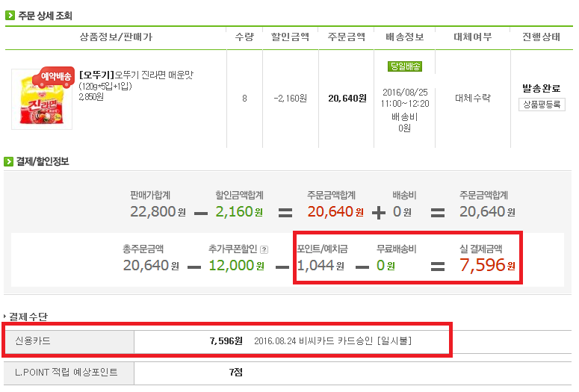Click the 실 결제금액 7,596원 total

click(483, 265)
